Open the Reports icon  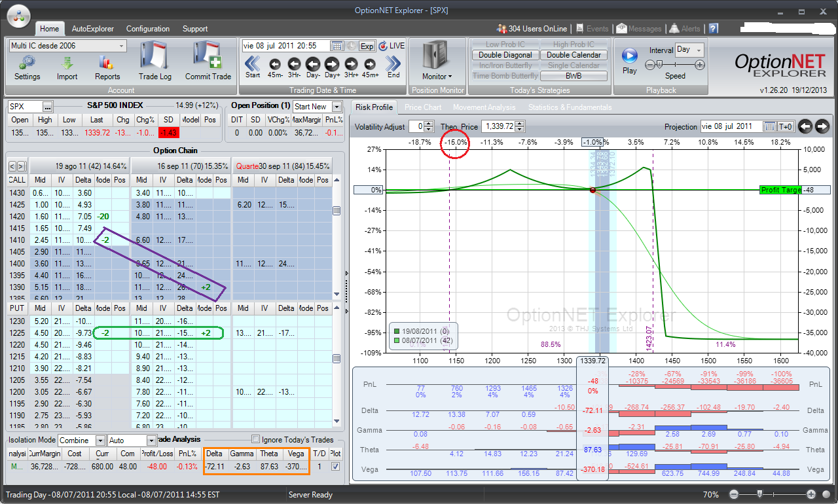click(107, 63)
